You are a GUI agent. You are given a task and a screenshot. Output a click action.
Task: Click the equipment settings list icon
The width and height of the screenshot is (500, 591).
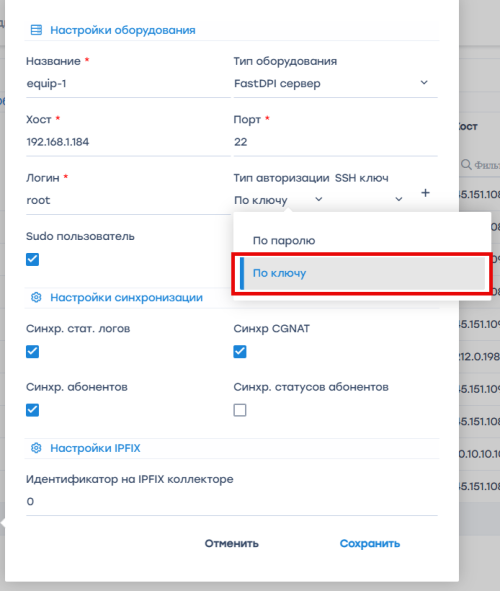point(36,30)
